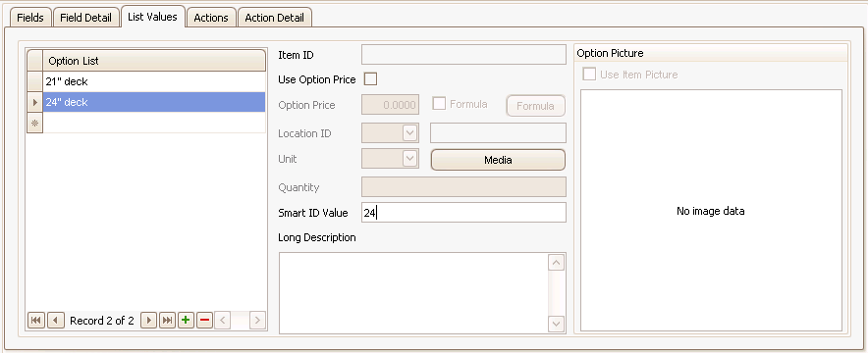Open the Action Detail tab
This screenshot has width=868, height=353.
[x=275, y=18]
